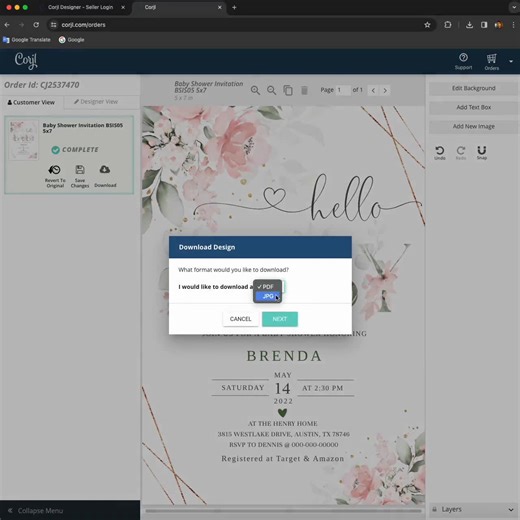Image resolution: width=520 pixels, height=520 pixels.
Task: Select the Baby Shower Invitation thumbnail
Action: (23, 140)
